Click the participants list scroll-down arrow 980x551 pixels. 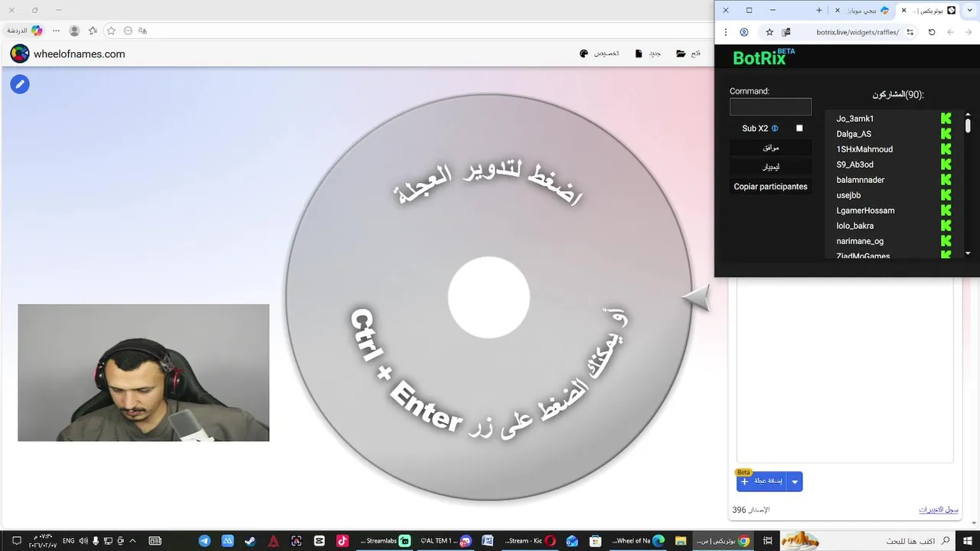(968, 253)
